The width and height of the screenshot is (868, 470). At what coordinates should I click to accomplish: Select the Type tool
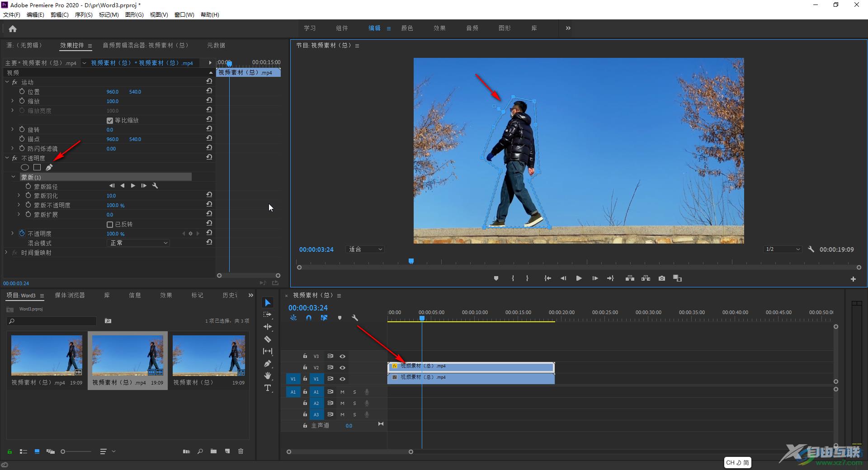[x=268, y=388]
